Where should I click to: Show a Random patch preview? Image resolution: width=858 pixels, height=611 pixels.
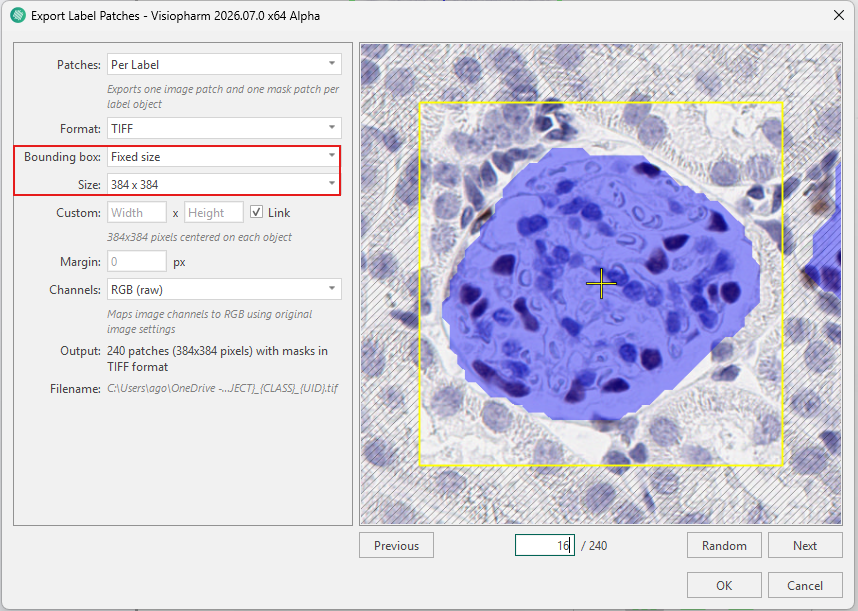click(x=724, y=545)
